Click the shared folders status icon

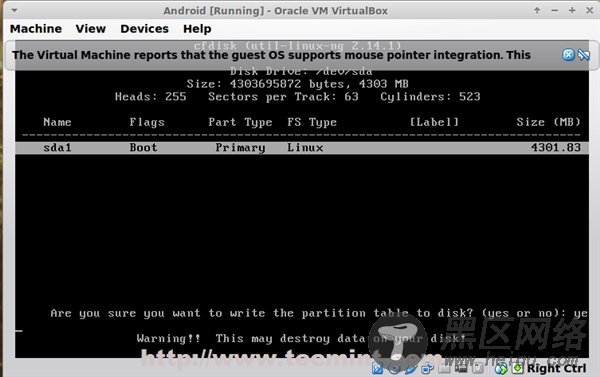click(x=444, y=369)
